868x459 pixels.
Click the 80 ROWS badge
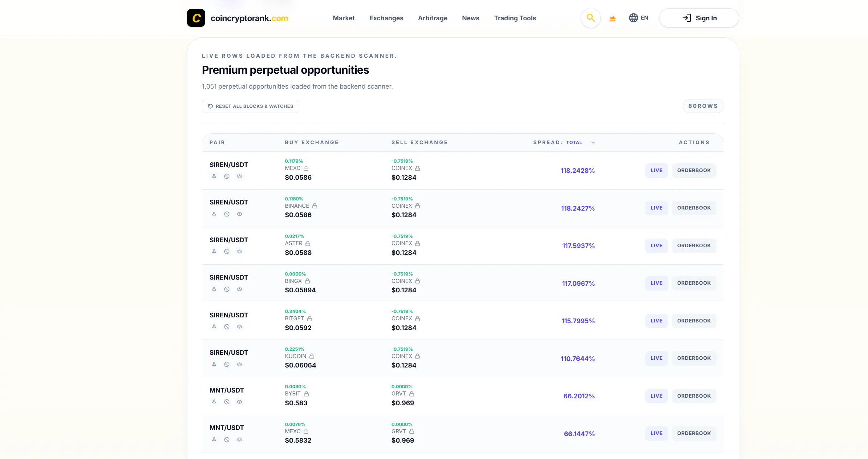point(703,106)
